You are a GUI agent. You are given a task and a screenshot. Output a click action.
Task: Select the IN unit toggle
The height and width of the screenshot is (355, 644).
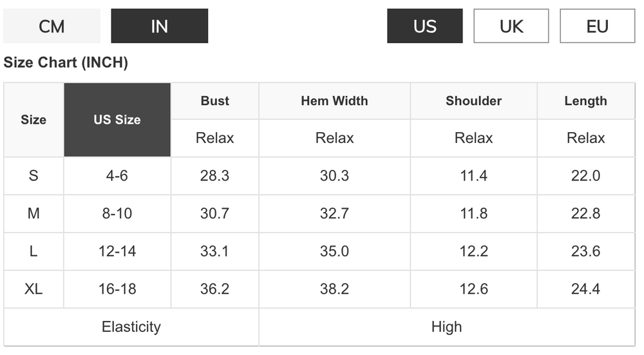[159, 26]
